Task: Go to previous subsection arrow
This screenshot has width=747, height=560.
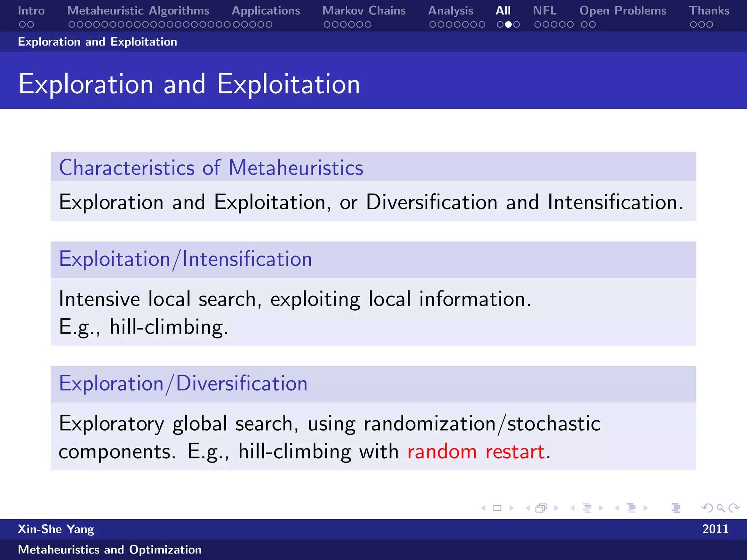Action: (x=573, y=508)
